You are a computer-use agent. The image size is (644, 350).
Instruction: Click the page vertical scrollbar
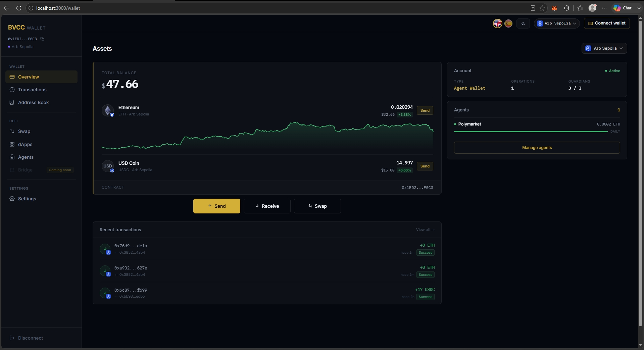point(640,173)
